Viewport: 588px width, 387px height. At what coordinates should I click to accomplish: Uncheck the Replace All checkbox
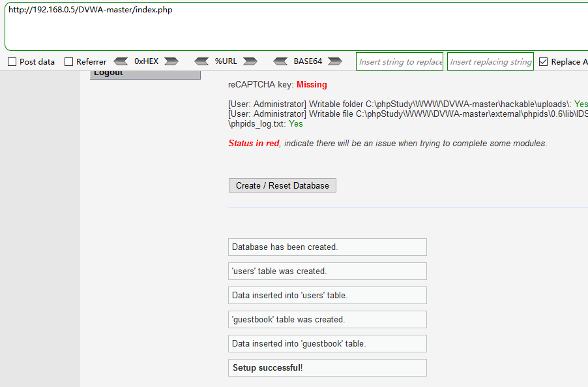(x=543, y=61)
